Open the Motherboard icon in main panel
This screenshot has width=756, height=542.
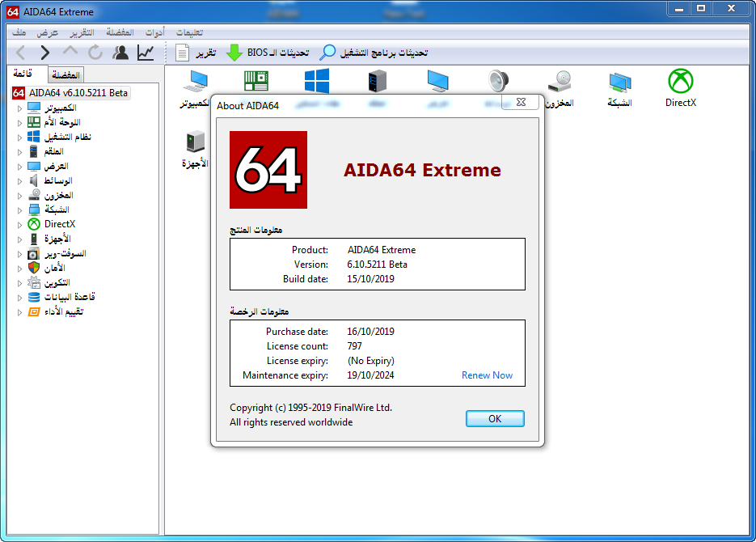tap(256, 81)
